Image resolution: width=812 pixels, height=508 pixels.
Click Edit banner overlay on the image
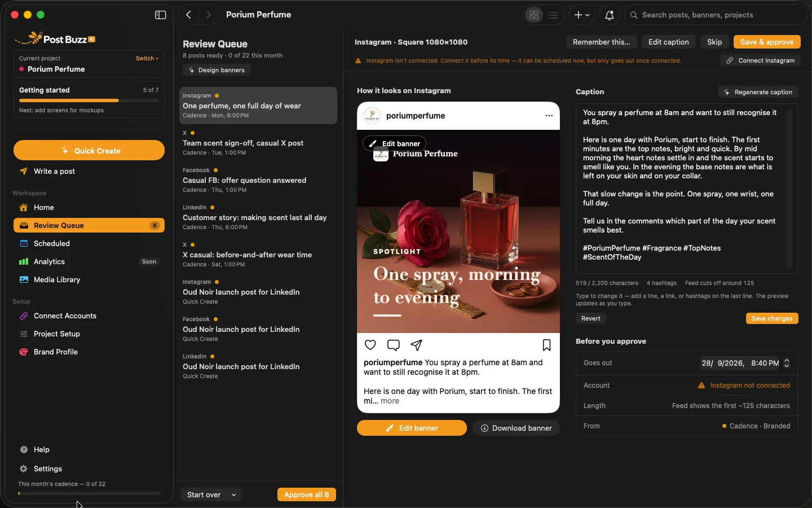click(x=395, y=143)
